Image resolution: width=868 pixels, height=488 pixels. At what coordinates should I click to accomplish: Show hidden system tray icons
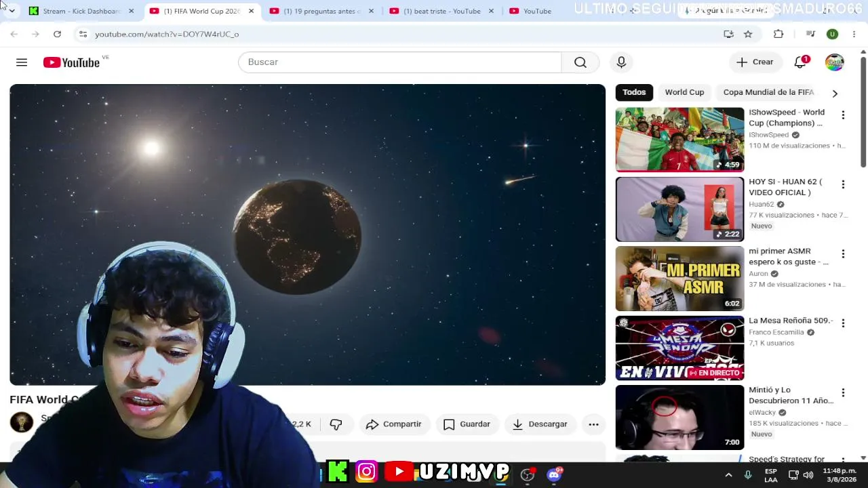pyautogui.click(x=728, y=475)
